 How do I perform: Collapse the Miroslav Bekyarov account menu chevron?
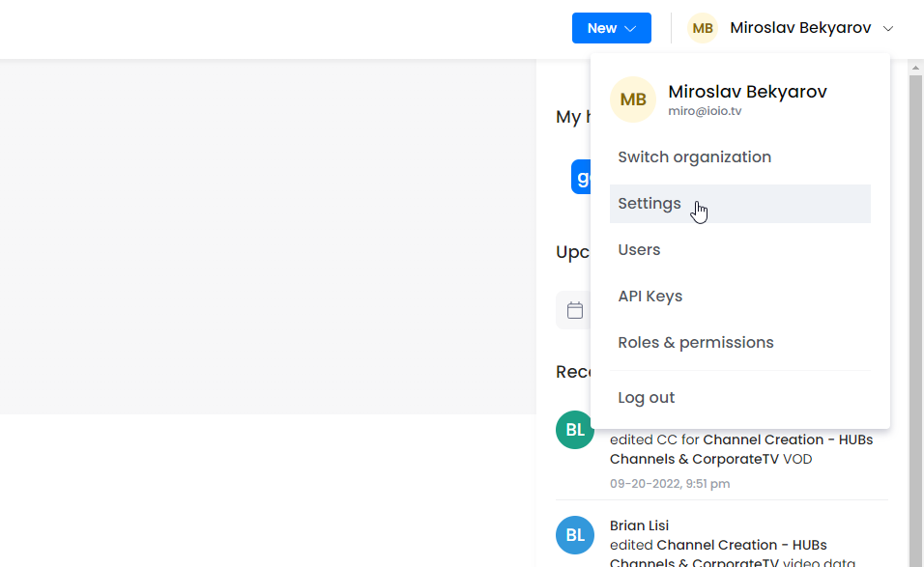pyautogui.click(x=888, y=28)
